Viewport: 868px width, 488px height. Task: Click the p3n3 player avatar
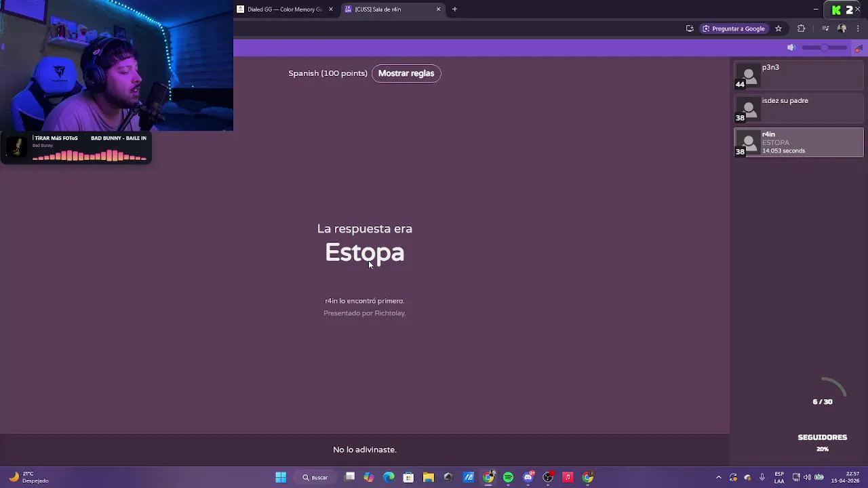point(749,74)
